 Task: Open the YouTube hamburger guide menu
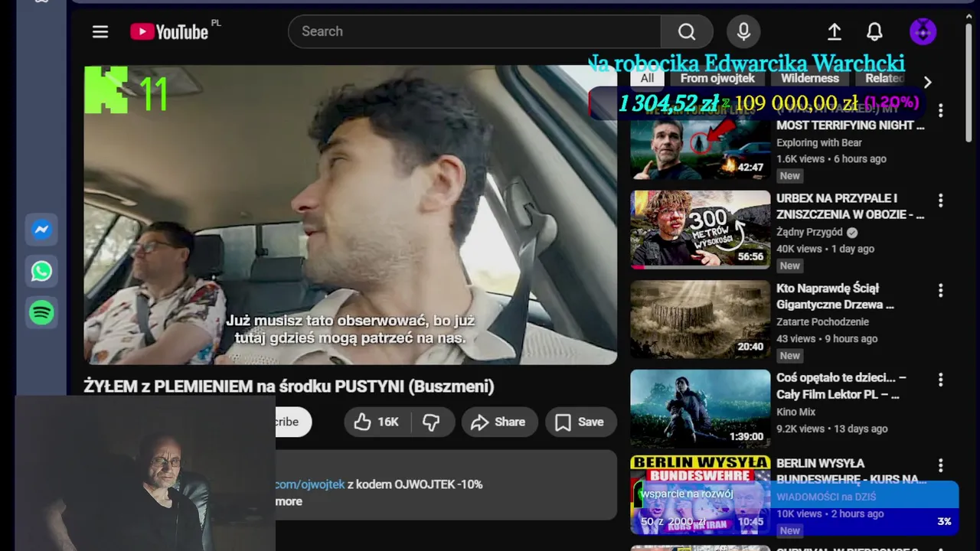coord(100,31)
